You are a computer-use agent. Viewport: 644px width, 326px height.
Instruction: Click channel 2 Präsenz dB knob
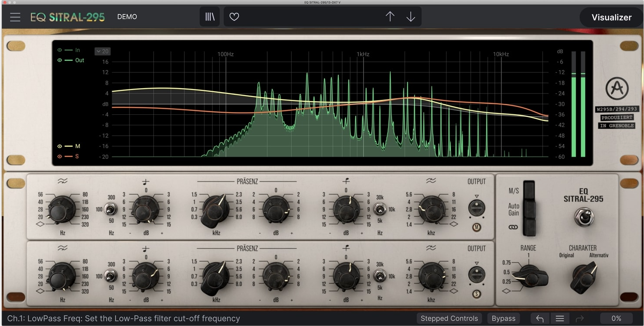coord(276,276)
